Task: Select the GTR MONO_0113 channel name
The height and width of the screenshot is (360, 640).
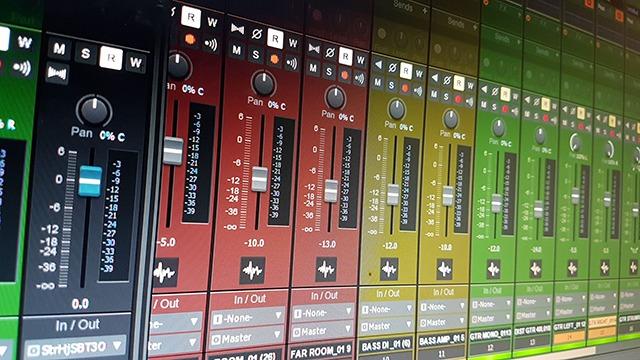Action: pos(491,335)
